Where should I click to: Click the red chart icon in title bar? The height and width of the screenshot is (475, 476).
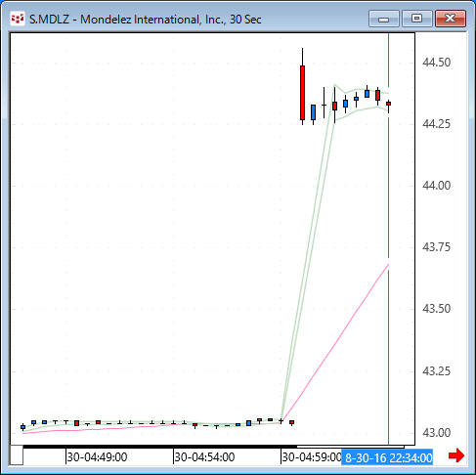click(x=18, y=19)
